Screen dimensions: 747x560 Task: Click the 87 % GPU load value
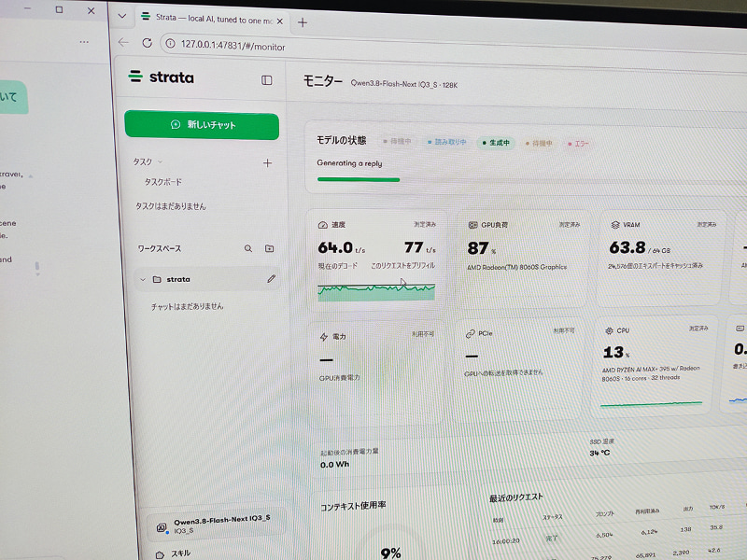pyautogui.click(x=482, y=248)
